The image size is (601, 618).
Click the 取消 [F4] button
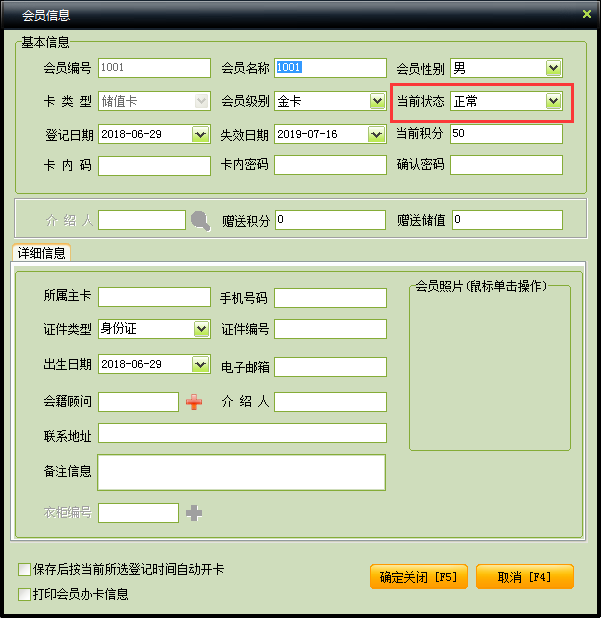click(x=525, y=577)
